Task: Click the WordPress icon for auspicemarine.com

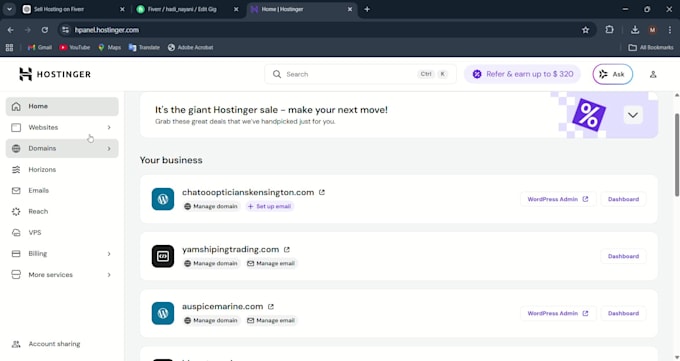Action: pos(163,313)
